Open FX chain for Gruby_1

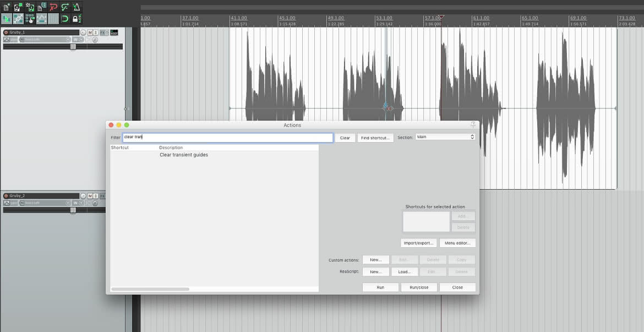103,32
